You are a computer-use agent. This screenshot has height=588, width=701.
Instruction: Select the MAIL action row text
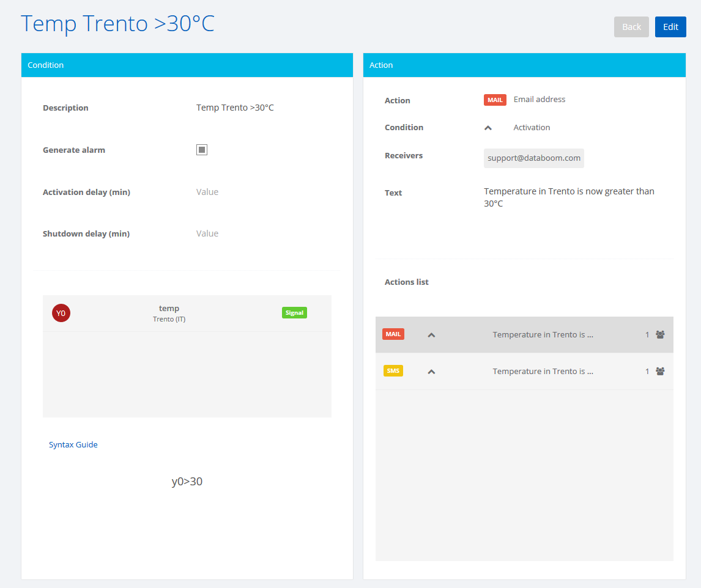[543, 335]
